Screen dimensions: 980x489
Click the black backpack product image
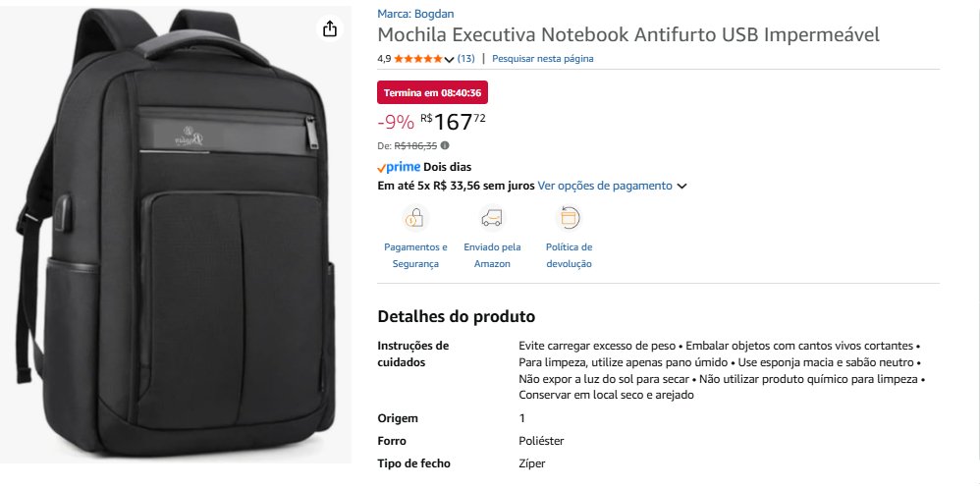coord(177,236)
